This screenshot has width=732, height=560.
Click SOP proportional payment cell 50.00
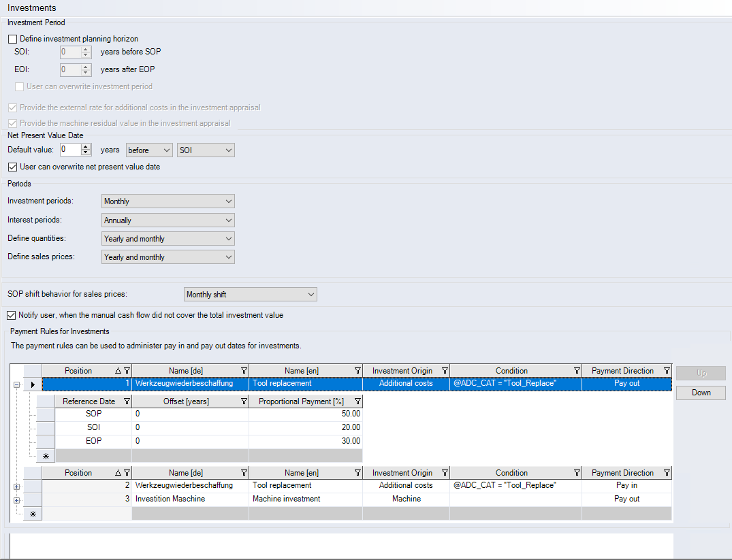[306, 414]
